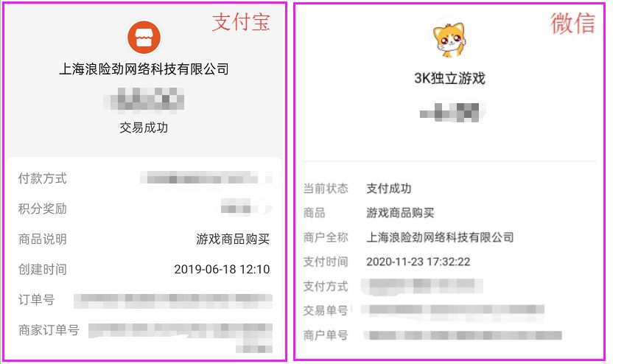The width and height of the screenshot is (624, 364).
Task: Click 游戏商品购买 in the WeChat 商品 row
Action: [x=400, y=213]
